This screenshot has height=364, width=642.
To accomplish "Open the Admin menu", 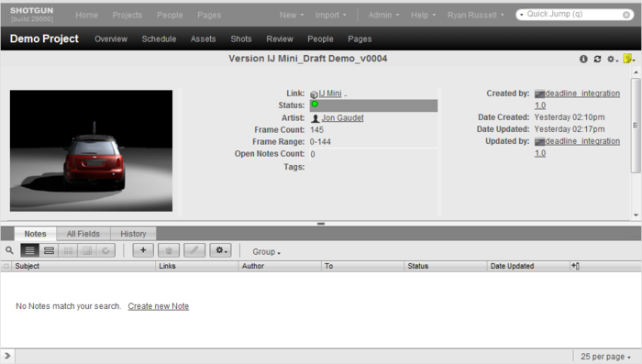I will tap(383, 16).
